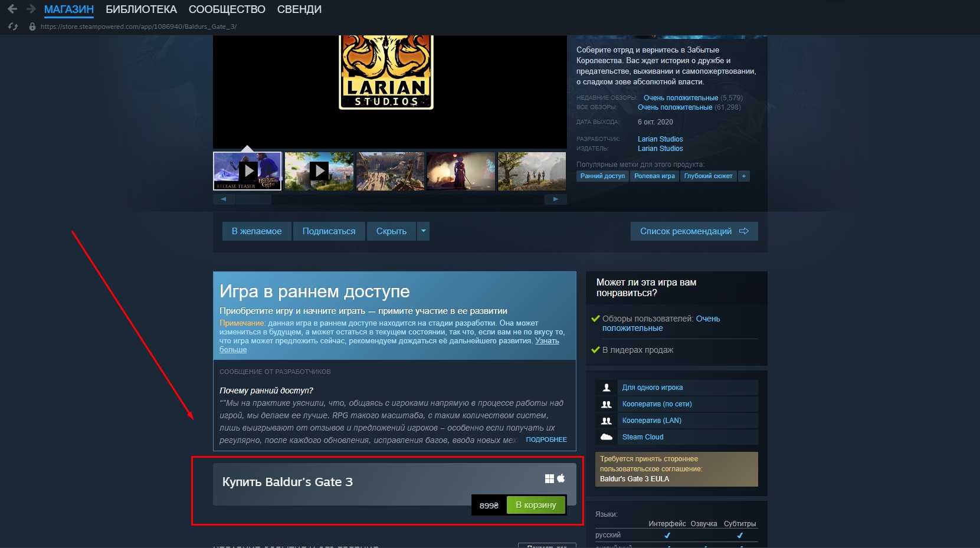Open developer Larian Studios link
The image size is (980, 548).
click(660, 139)
